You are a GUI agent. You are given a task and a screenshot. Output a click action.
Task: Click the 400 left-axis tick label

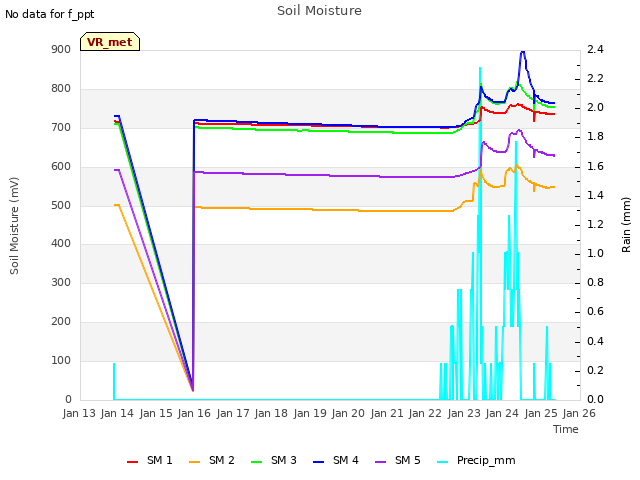tap(61, 244)
